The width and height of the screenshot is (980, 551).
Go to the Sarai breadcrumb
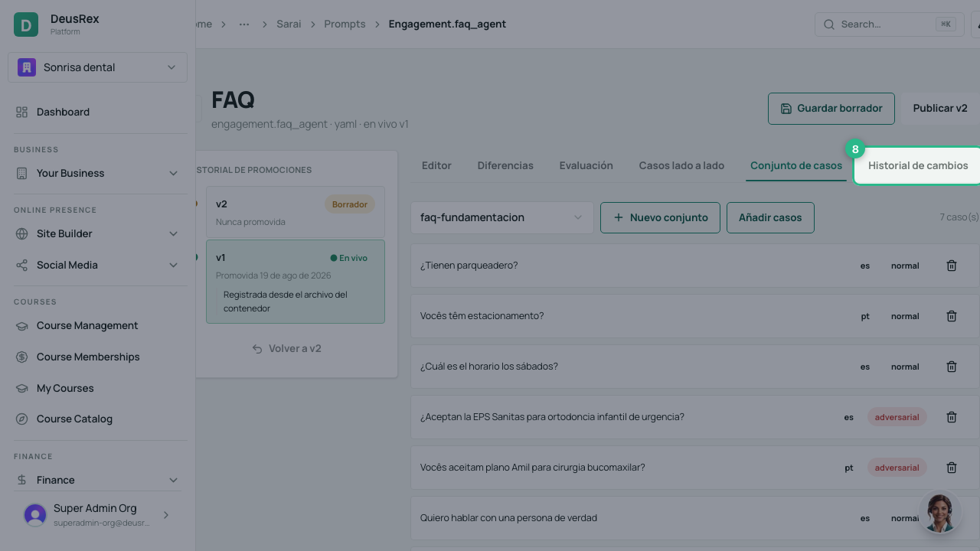pyautogui.click(x=289, y=24)
